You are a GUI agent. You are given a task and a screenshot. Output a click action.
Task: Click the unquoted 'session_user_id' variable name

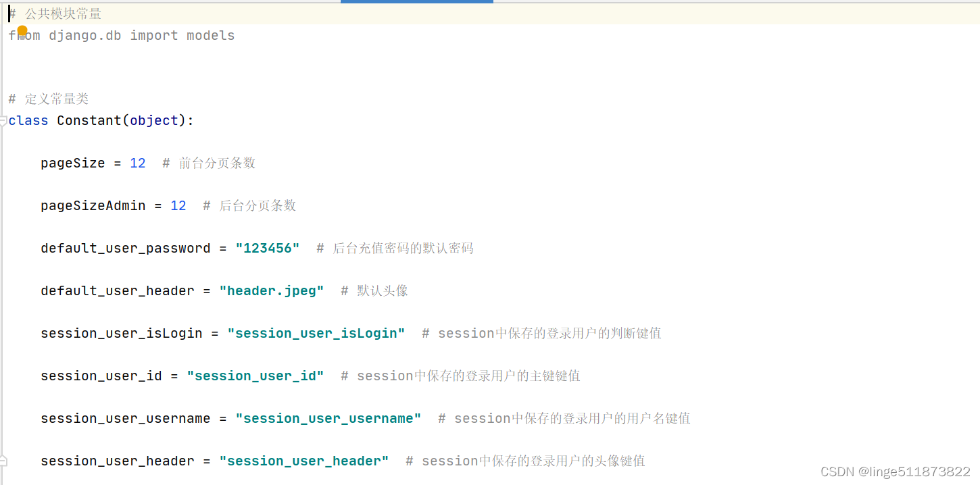(101, 376)
